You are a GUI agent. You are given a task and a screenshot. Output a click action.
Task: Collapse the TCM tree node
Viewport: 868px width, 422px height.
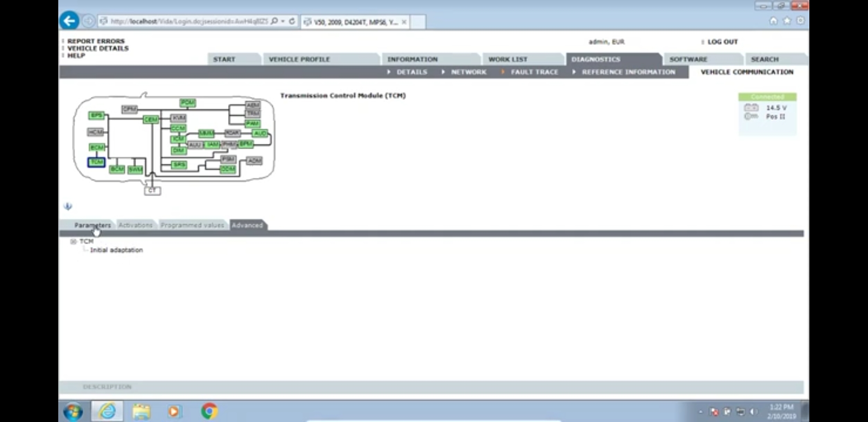coord(73,241)
